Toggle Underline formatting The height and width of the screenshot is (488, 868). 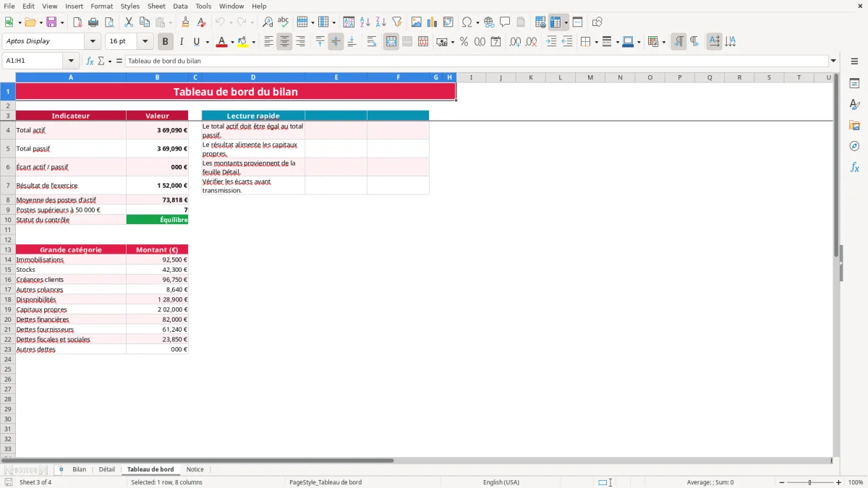[196, 42]
